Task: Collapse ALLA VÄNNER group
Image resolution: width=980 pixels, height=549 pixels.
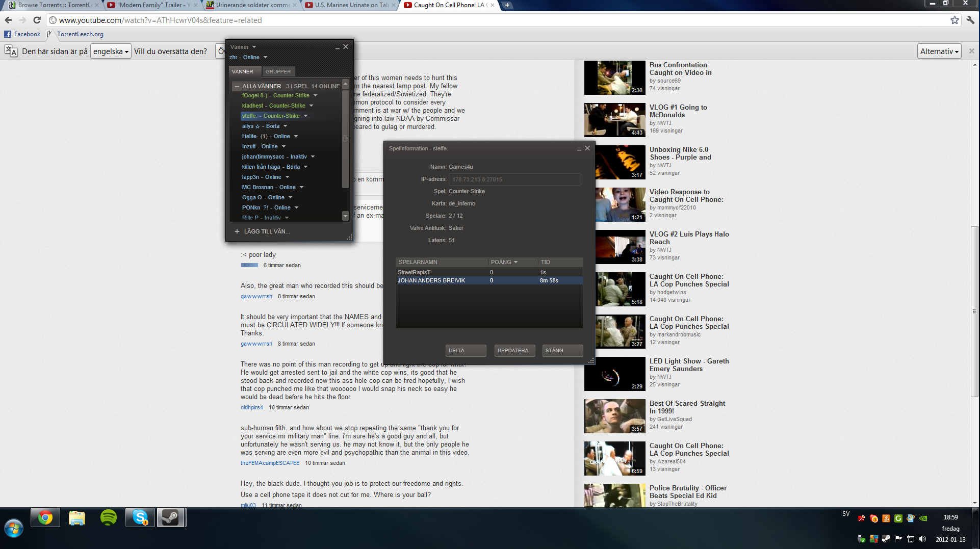Action: [x=237, y=86]
